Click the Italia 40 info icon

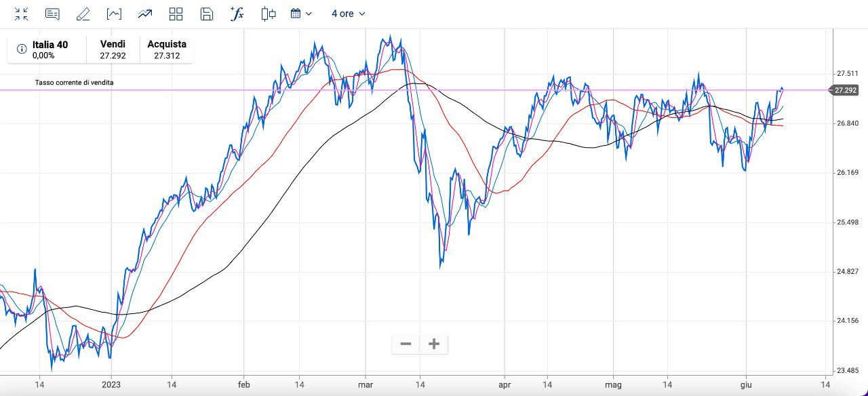(22, 49)
